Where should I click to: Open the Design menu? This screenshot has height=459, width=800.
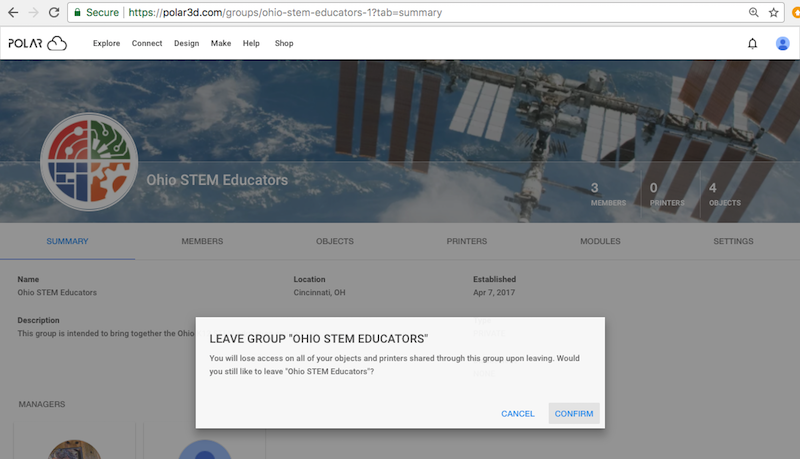pyautogui.click(x=186, y=43)
